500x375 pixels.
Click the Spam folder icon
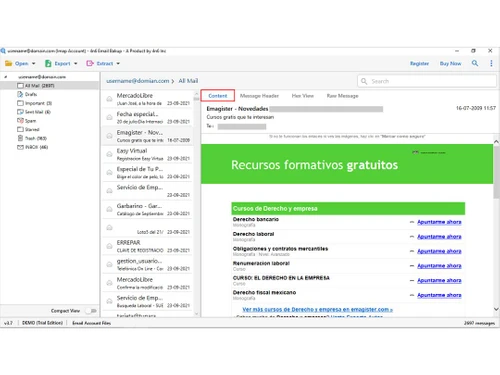(x=20, y=120)
